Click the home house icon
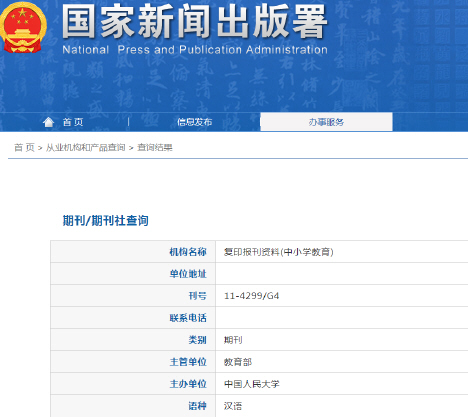468x417 pixels. pyautogui.click(x=48, y=122)
